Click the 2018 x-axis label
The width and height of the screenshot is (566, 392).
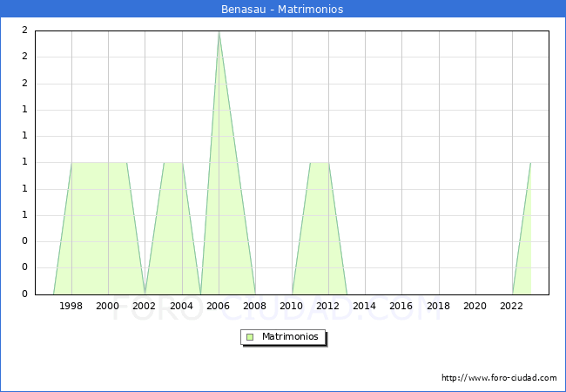click(439, 306)
